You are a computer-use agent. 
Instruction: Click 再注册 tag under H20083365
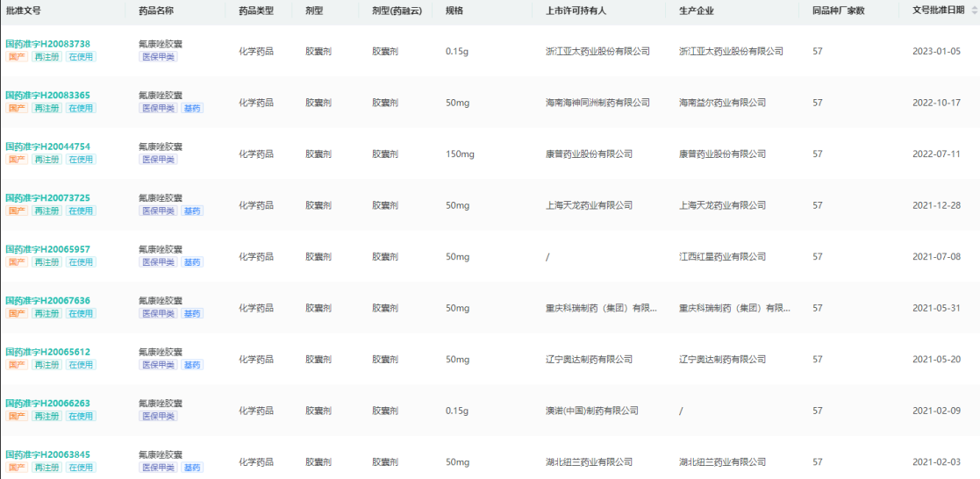[x=46, y=108]
